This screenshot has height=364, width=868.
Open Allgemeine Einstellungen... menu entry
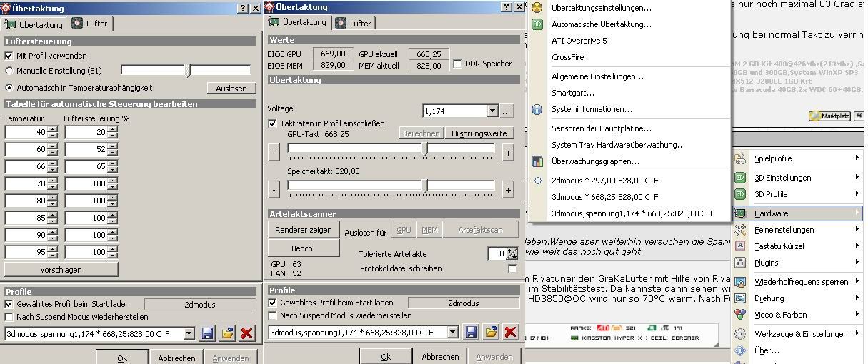[598, 76]
